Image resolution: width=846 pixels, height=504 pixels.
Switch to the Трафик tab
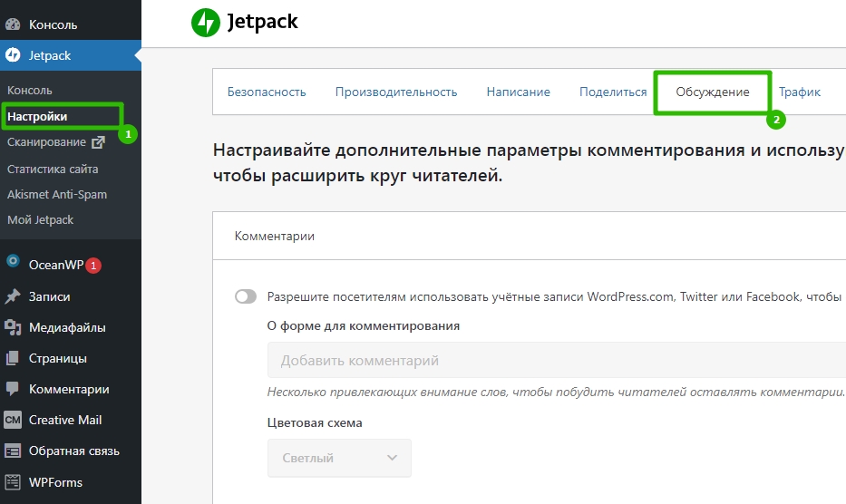pos(800,92)
